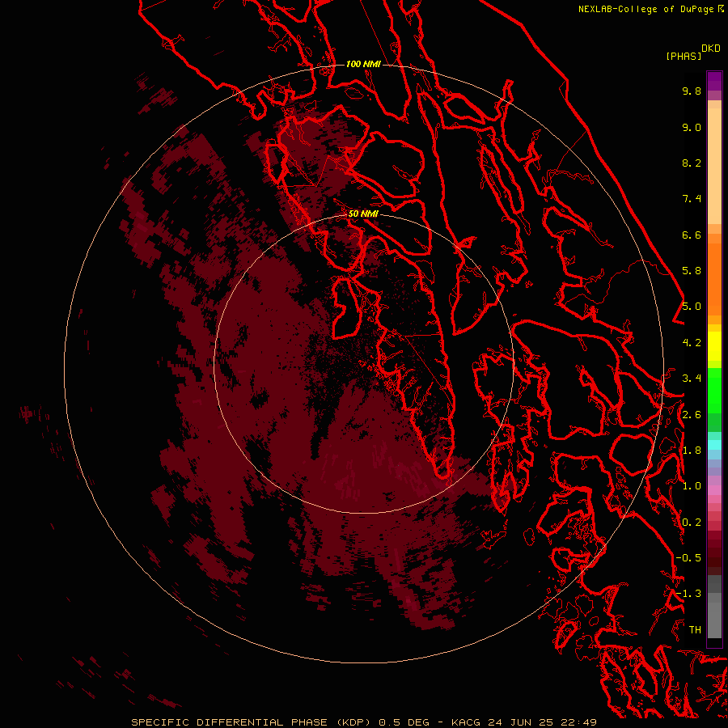Screen dimensions: 728x728
Task: Click the gray TH segment of color bar
Action: click(714, 617)
